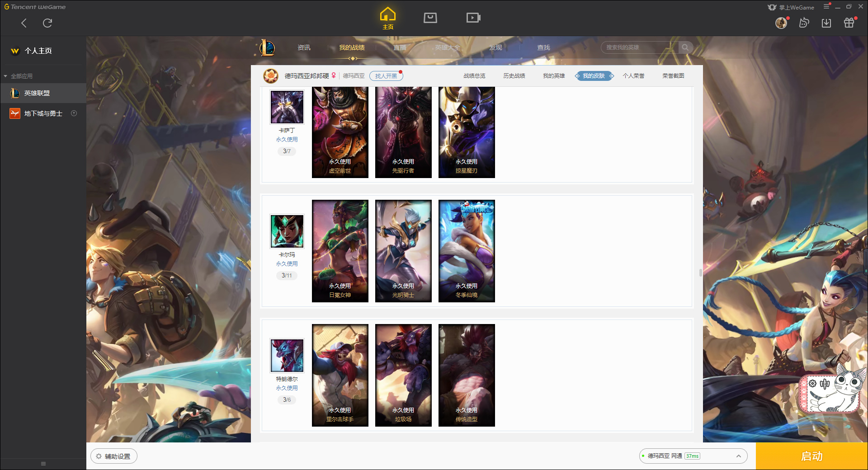The width and height of the screenshot is (868, 470).
Task: Open the gift box icon
Action: 849,23
